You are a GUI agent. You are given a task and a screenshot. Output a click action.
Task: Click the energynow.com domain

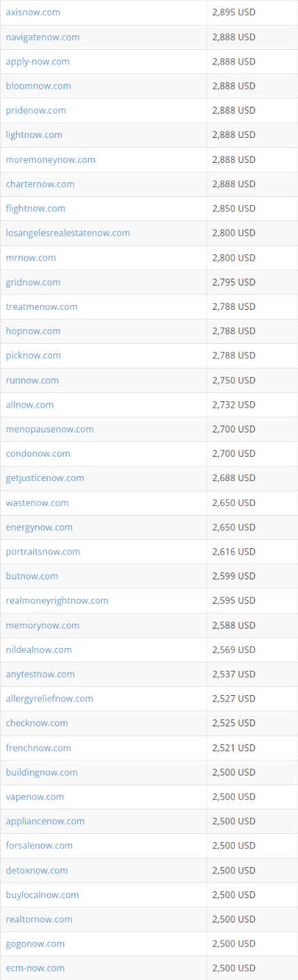39,527
